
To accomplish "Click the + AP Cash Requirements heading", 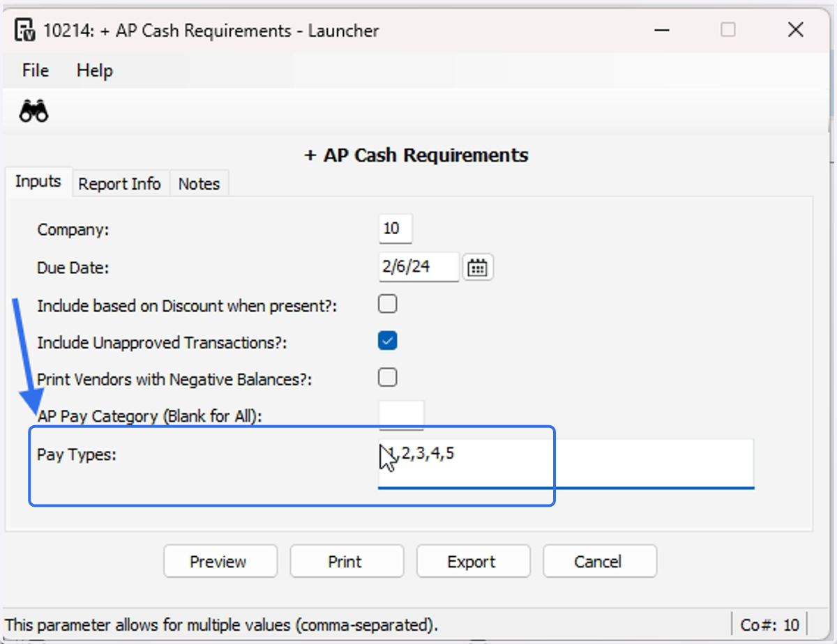I will coord(417,155).
